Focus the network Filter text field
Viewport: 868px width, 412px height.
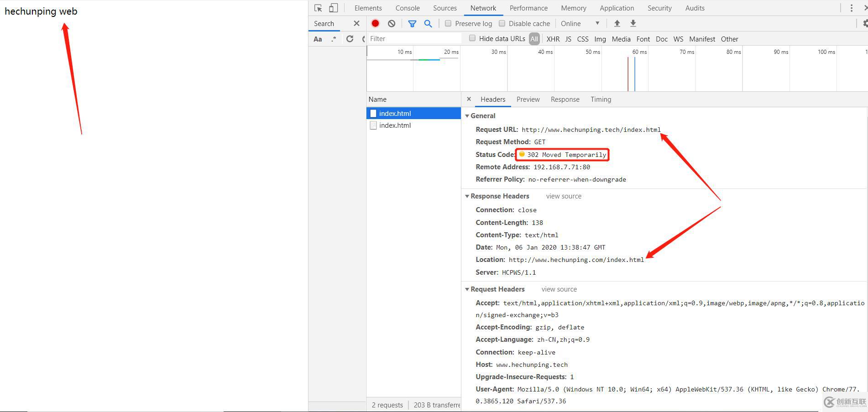(x=414, y=38)
